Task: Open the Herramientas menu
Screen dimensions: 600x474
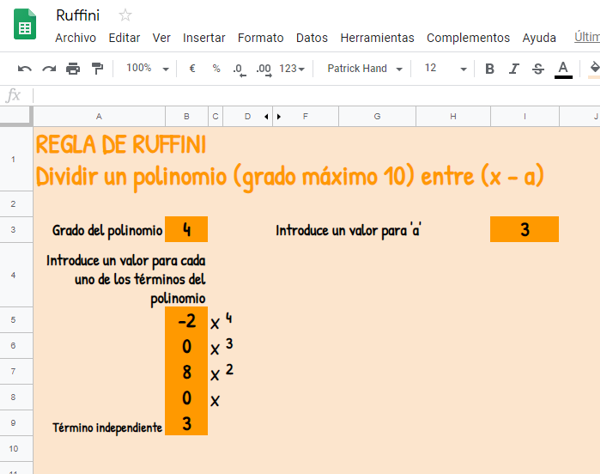Action: pyautogui.click(x=377, y=38)
